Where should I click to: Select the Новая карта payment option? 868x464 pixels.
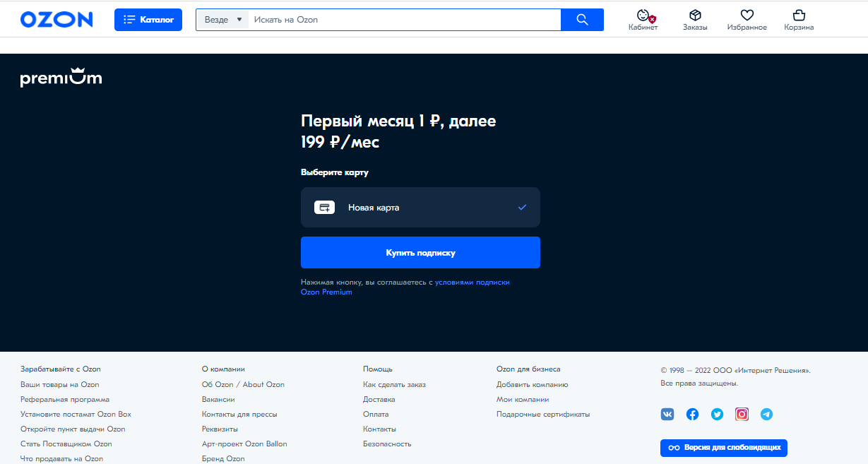420,208
